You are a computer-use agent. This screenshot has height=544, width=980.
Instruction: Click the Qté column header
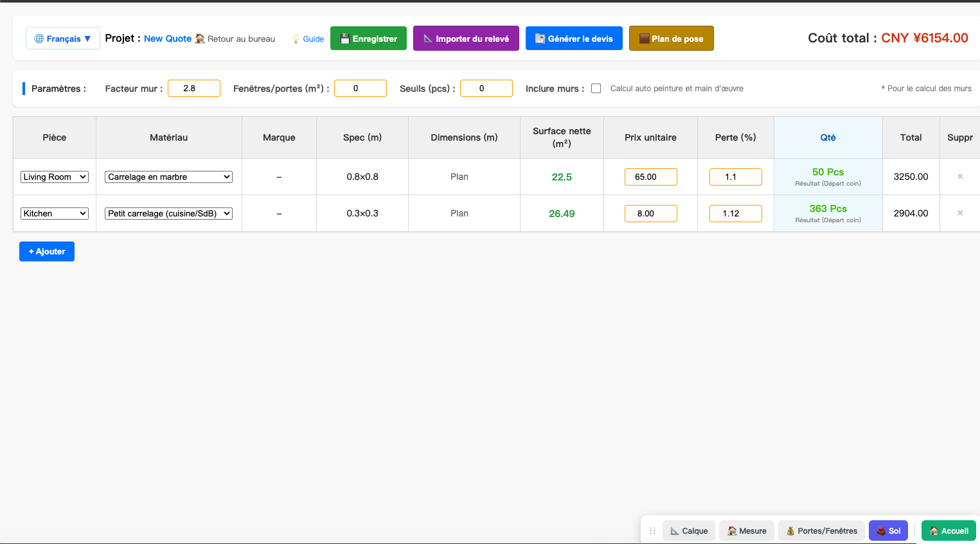[x=828, y=137]
